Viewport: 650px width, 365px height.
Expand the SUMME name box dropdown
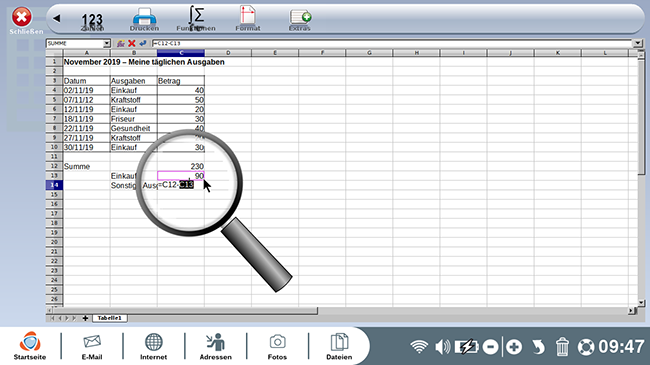[107, 43]
